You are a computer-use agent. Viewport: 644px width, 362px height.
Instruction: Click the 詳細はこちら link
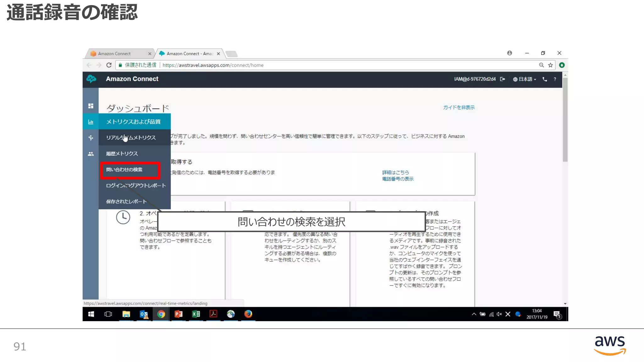point(395,172)
